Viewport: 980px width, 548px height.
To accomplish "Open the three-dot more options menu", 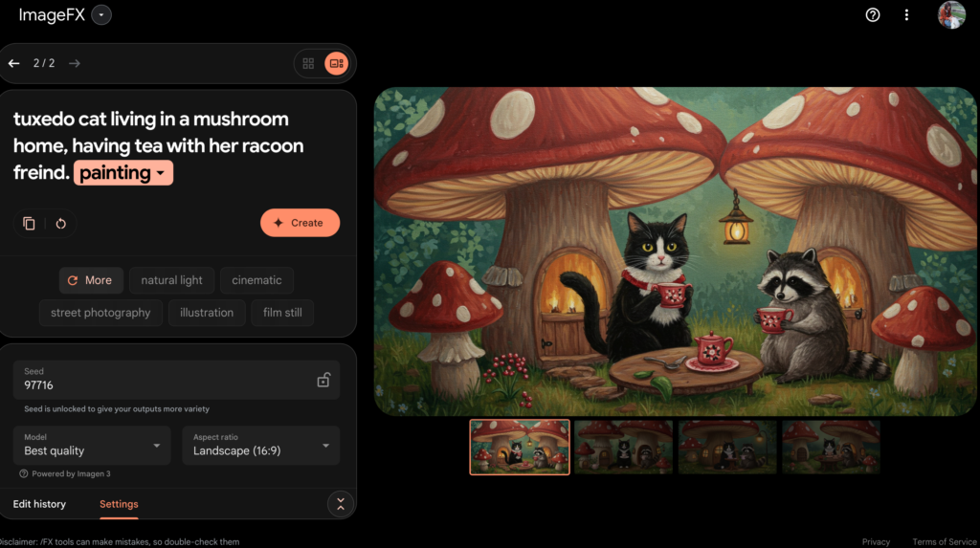I will point(906,15).
